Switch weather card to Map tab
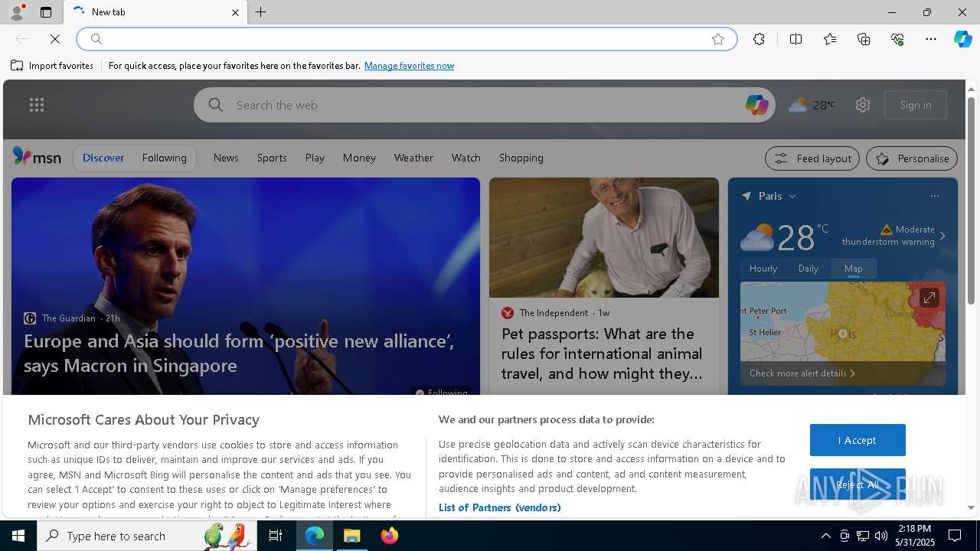Viewport: 980px width, 551px height. [x=854, y=269]
